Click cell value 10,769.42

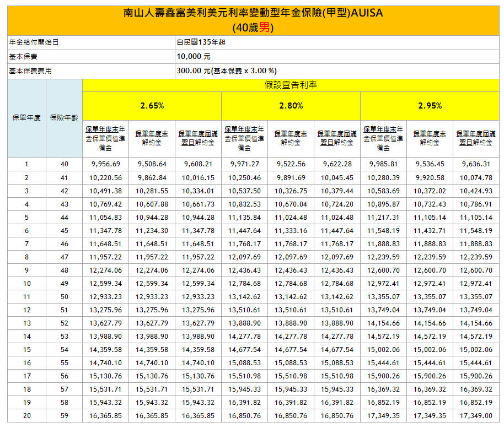105,204
